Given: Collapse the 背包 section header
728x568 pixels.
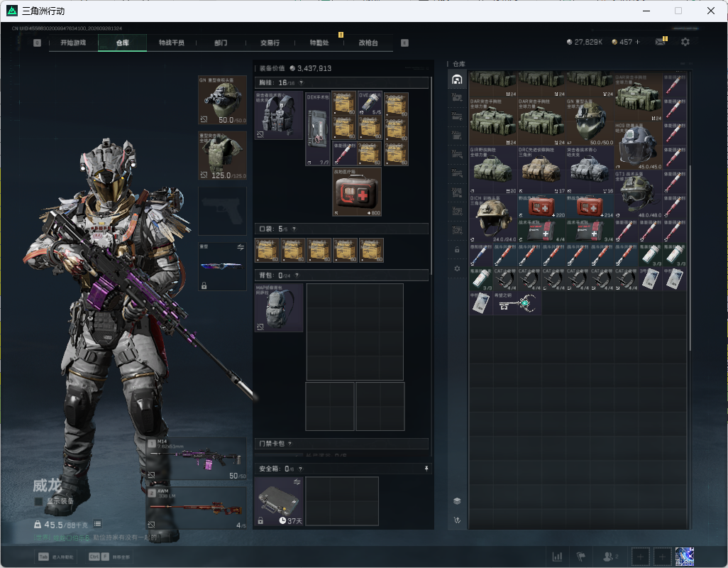Looking at the screenshot, I should (x=341, y=275).
